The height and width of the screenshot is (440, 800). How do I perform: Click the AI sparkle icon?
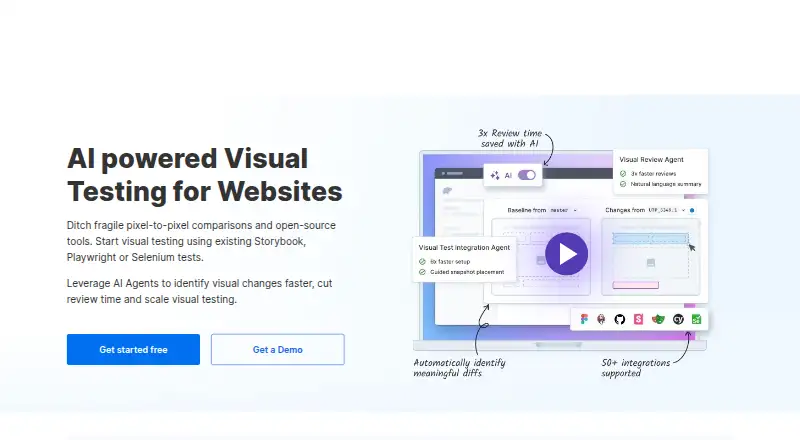[494, 175]
